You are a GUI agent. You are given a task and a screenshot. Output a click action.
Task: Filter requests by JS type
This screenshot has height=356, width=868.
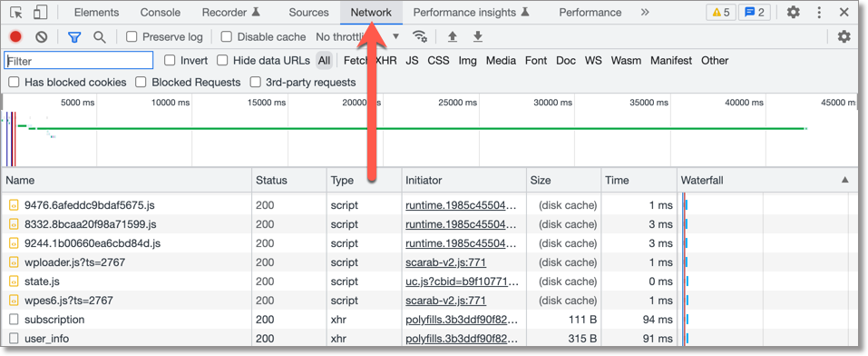pyautogui.click(x=412, y=61)
